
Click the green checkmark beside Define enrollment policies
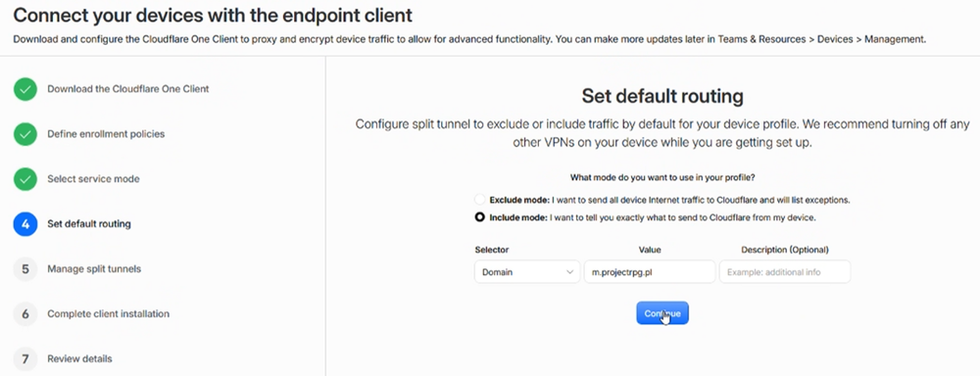tap(25, 134)
